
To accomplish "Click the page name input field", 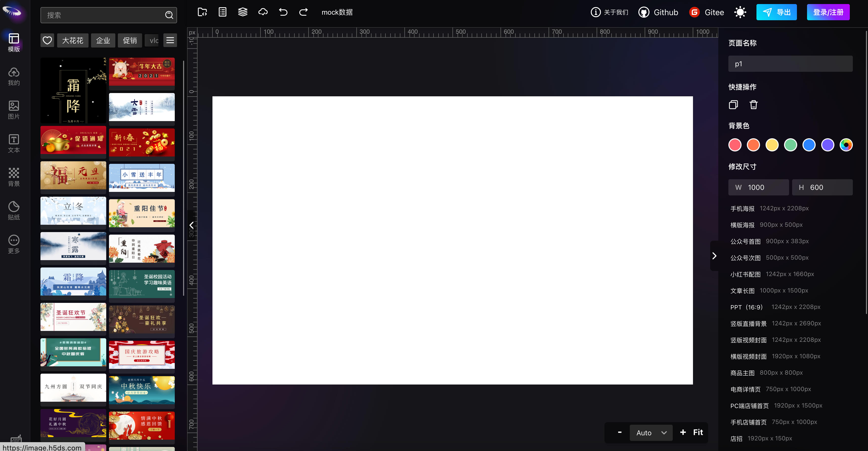I will (790, 64).
